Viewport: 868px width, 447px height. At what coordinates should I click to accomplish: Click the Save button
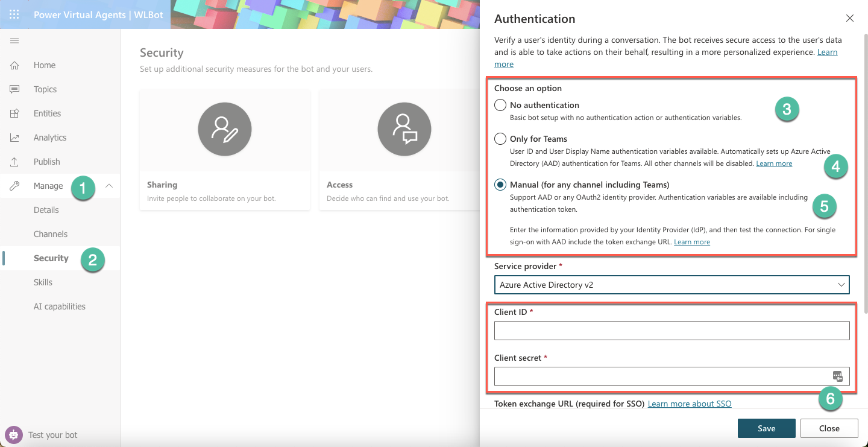pyautogui.click(x=767, y=428)
